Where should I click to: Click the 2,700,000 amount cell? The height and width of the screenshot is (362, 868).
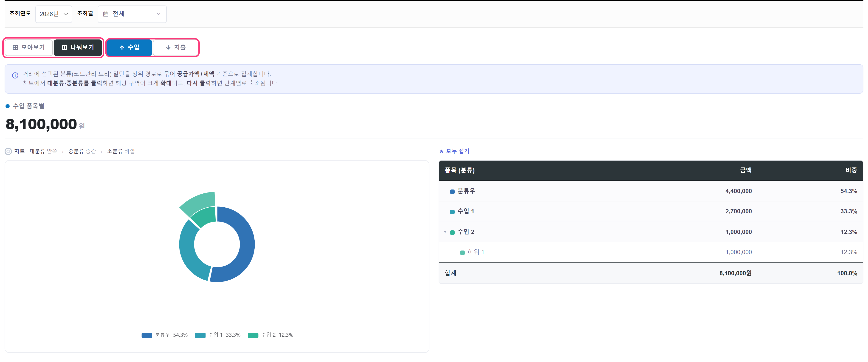coord(738,211)
